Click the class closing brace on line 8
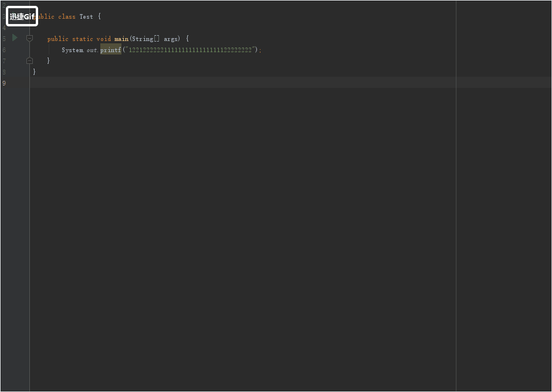552x392 pixels. click(34, 71)
